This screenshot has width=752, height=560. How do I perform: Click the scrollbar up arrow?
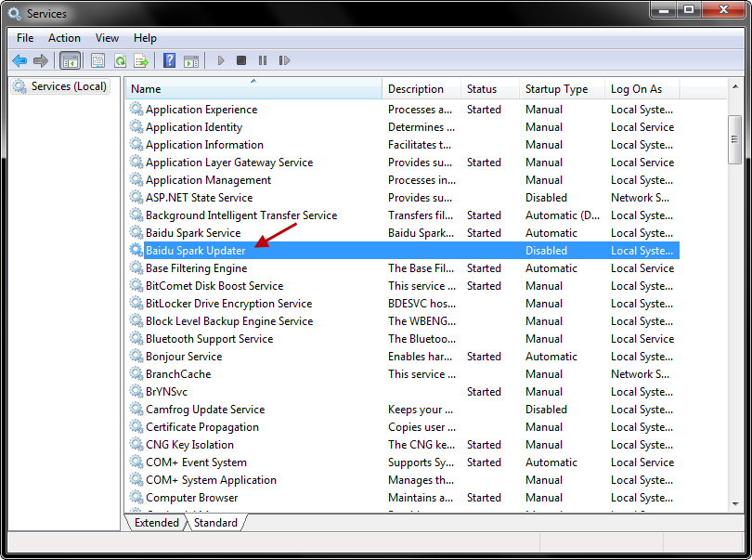[735, 87]
